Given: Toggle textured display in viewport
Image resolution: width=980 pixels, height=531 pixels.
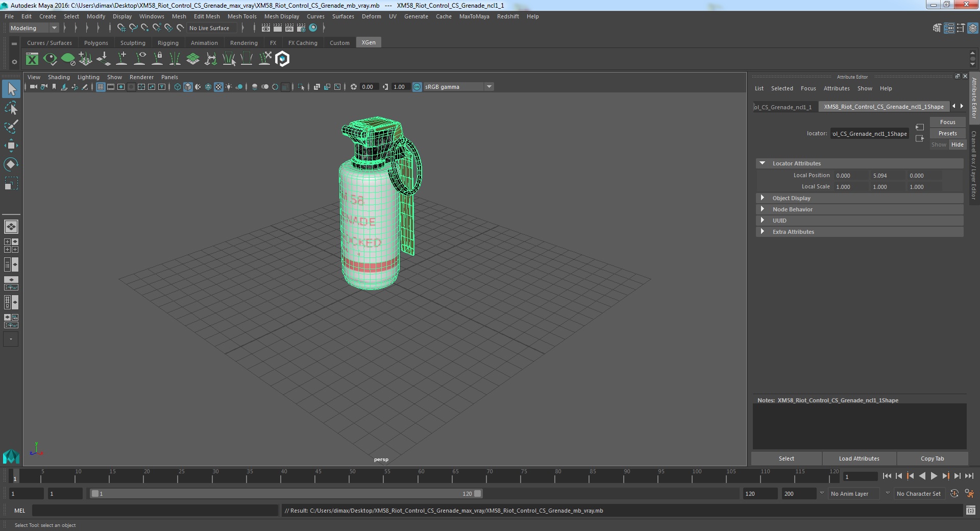Looking at the screenshot, I should [218, 87].
